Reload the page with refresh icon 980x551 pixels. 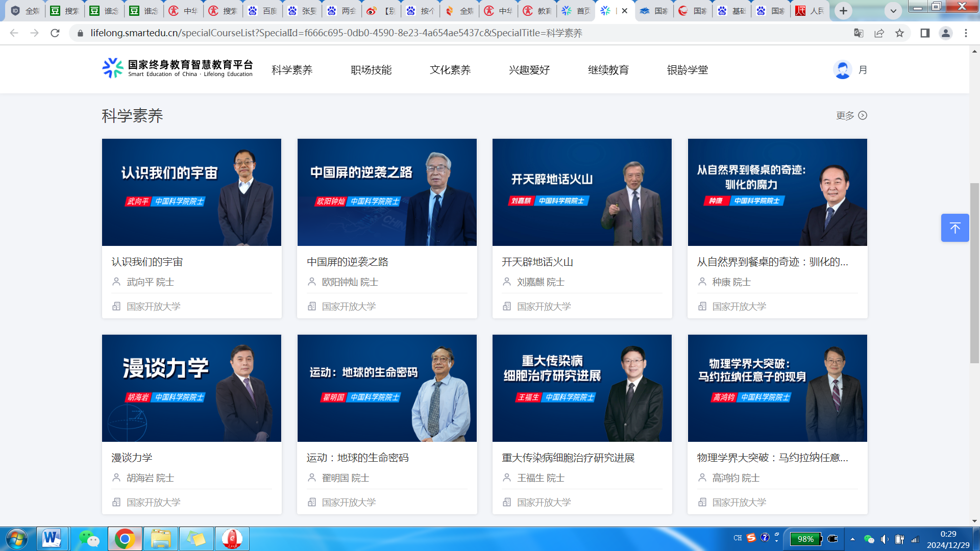point(55,33)
